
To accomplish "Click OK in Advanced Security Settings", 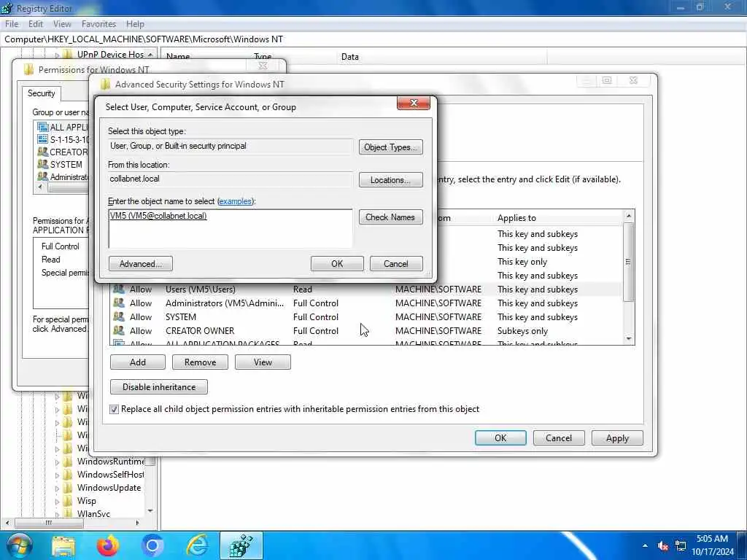I will (x=500, y=438).
